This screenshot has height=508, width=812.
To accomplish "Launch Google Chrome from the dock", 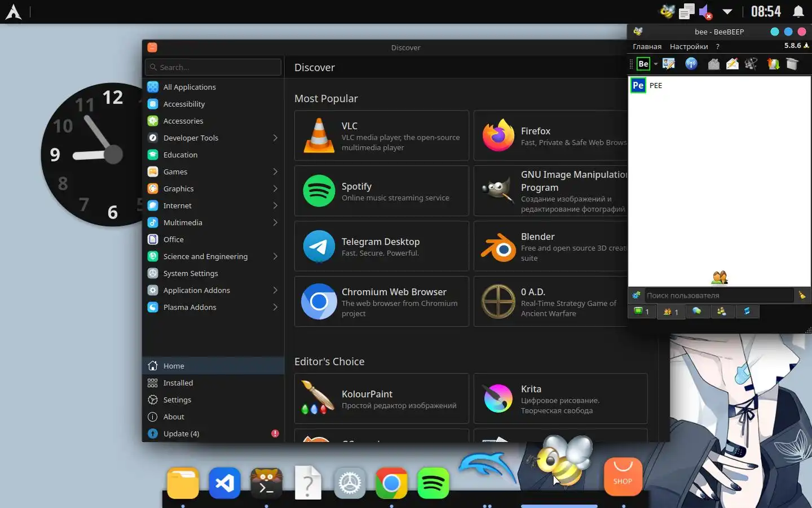I will pos(391,483).
